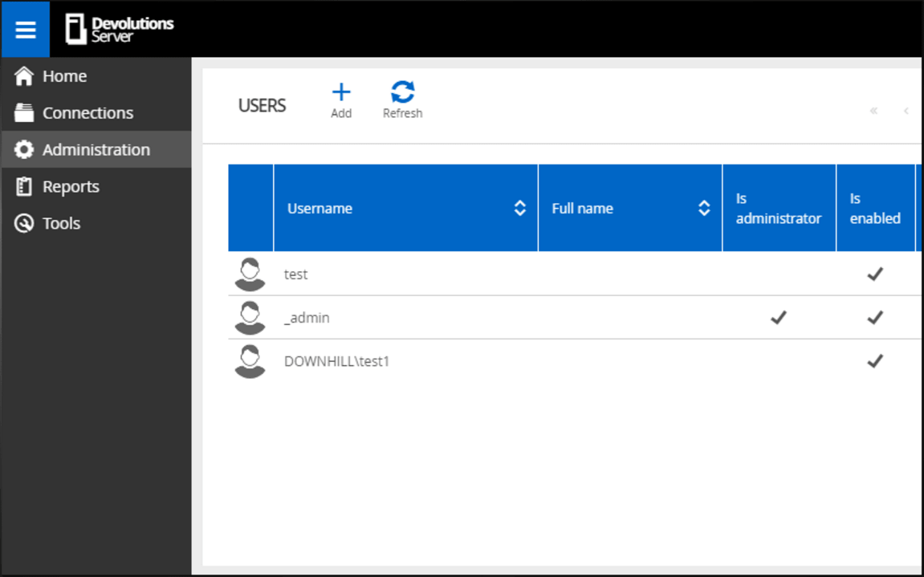
Task: Click the avatar for DOWNHILL\test1 user
Action: 250,361
